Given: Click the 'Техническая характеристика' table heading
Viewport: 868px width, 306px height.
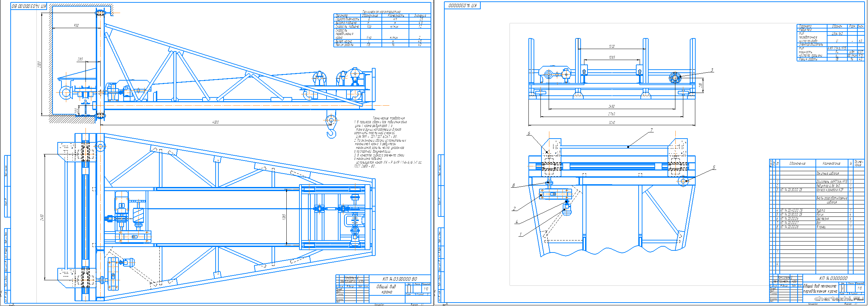Looking at the screenshot, I should [381, 12].
